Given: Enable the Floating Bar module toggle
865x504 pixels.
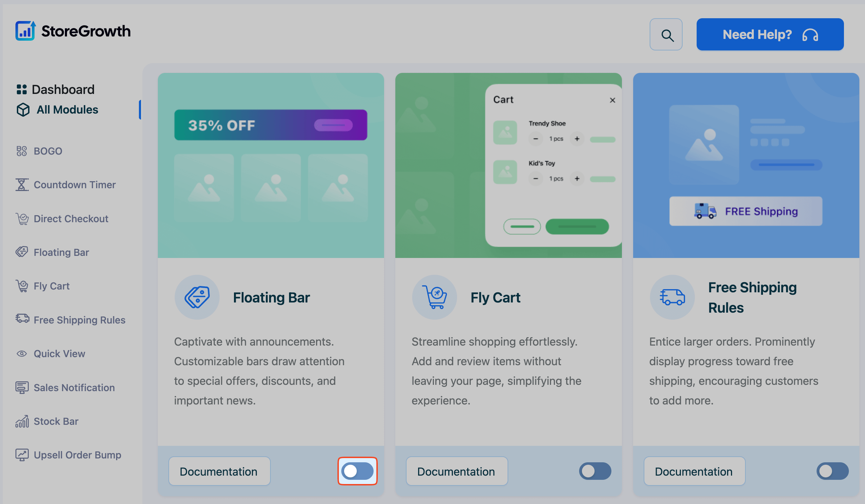Looking at the screenshot, I should click(357, 471).
